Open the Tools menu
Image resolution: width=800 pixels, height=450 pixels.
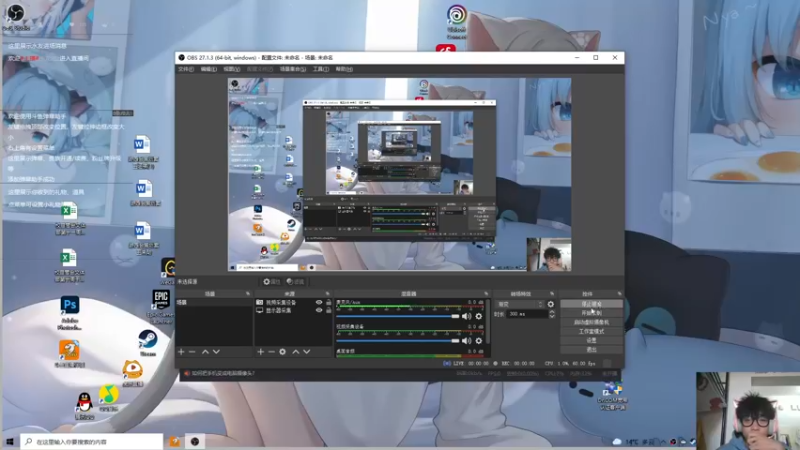320,69
